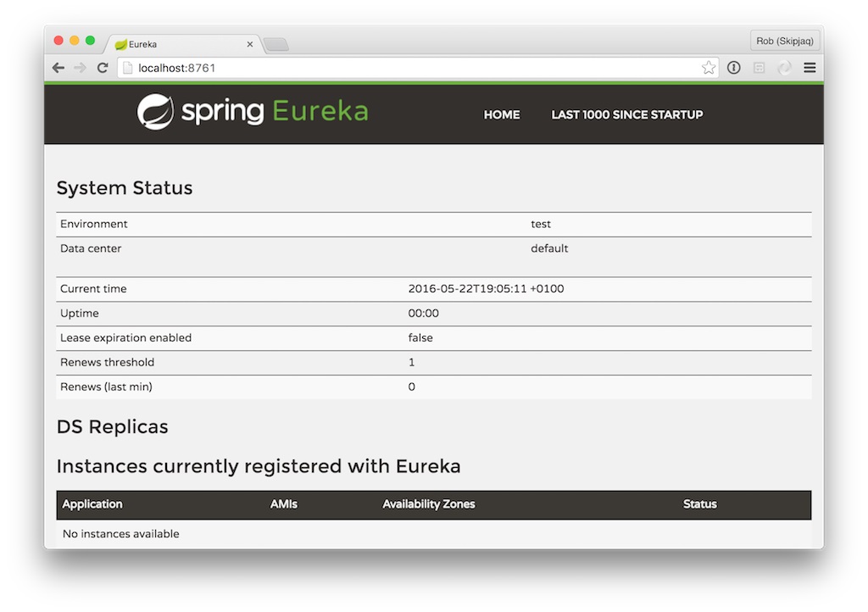Click the Spring leaf logo
Screen dimensions: 868x612
(x=156, y=112)
